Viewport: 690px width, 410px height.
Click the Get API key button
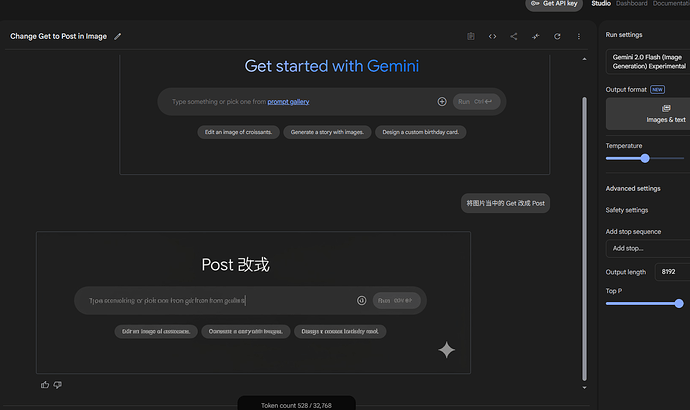[x=554, y=4]
